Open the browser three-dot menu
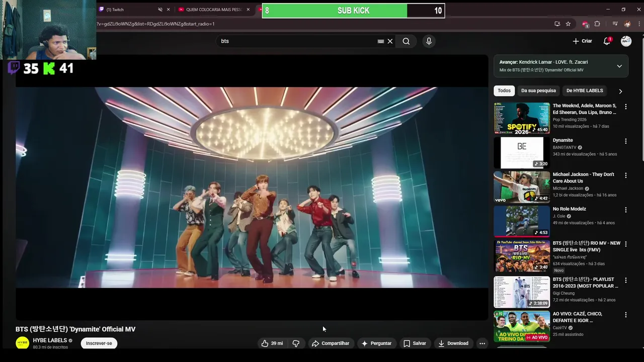This screenshot has height=362, width=644. click(x=638, y=24)
